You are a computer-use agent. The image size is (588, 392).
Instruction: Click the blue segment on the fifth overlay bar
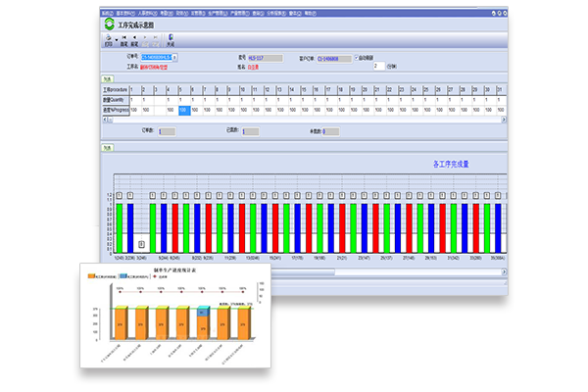click(x=203, y=313)
